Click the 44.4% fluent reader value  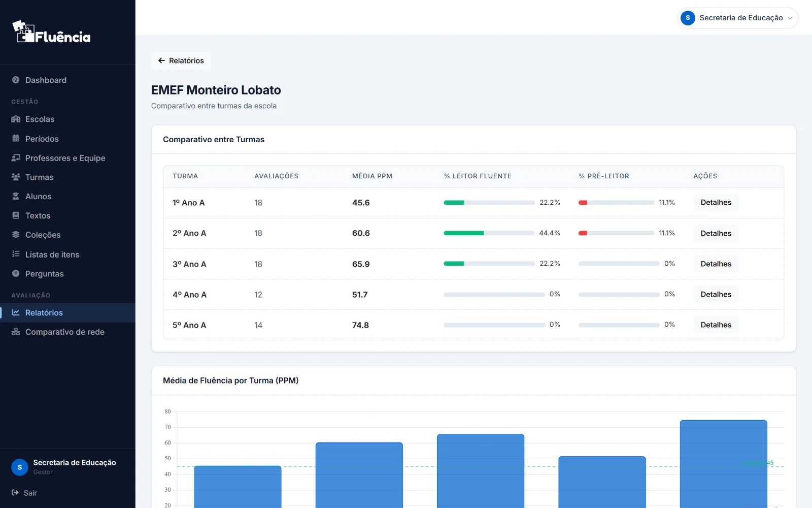tap(549, 233)
